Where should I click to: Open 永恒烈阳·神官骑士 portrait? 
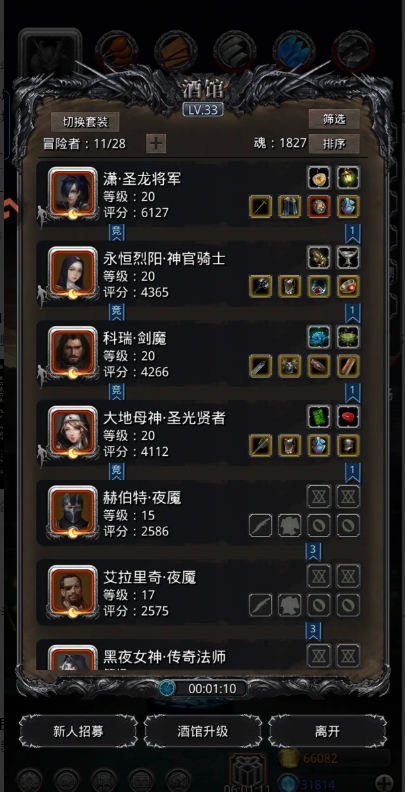coord(73,272)
